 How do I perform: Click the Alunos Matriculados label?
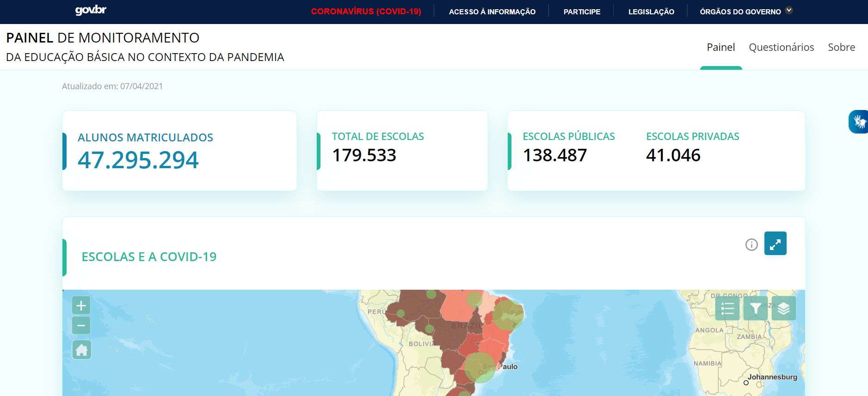145,138
